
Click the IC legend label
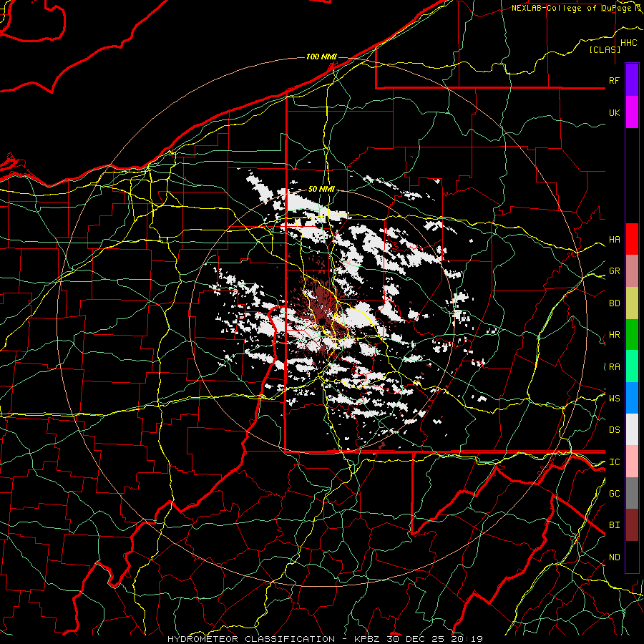pos(614,462)
